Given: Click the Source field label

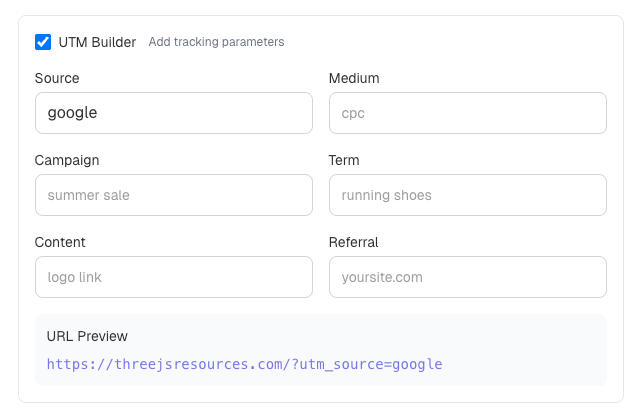Looking at the screenshot, I should pos(57,78).
